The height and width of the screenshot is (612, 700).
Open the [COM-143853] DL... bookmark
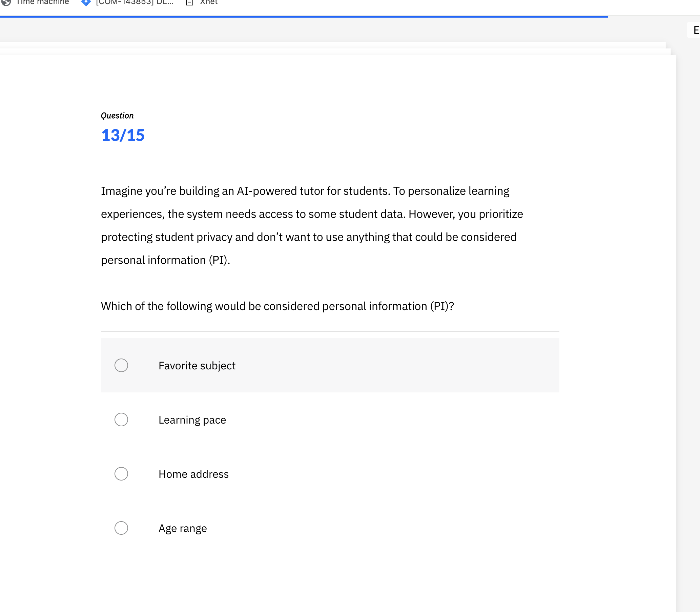pyautogui.click(x=135, y=2)
